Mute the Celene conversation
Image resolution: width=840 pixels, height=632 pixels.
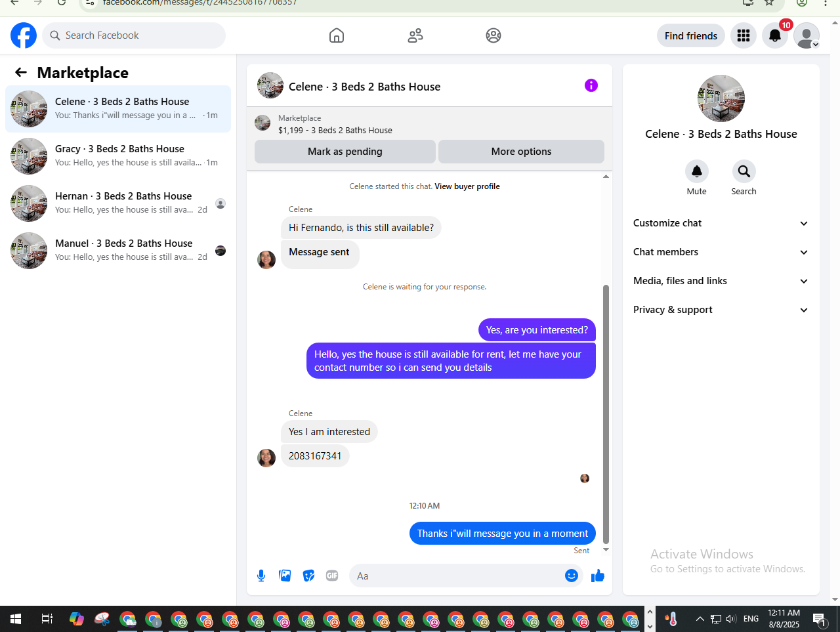coord(697,171)
